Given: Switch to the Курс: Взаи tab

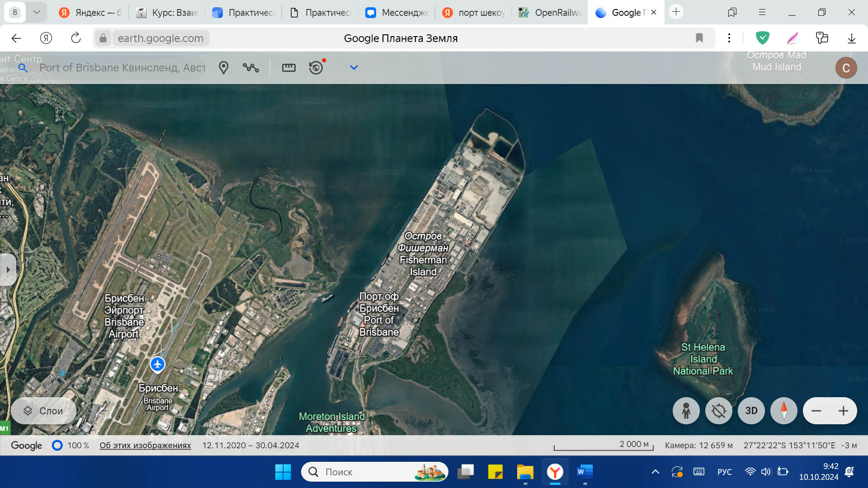Looking at the screenshot, I should tap(167, 13).
